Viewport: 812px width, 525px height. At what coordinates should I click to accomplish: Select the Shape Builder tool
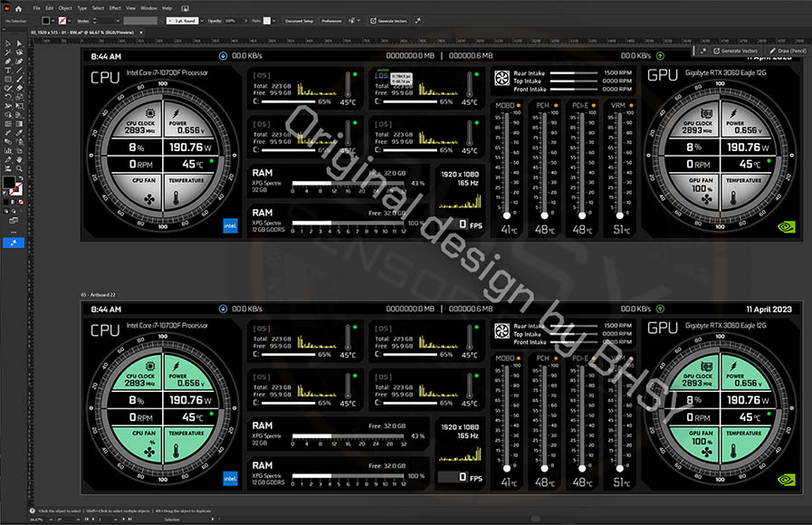pos(8,115)
